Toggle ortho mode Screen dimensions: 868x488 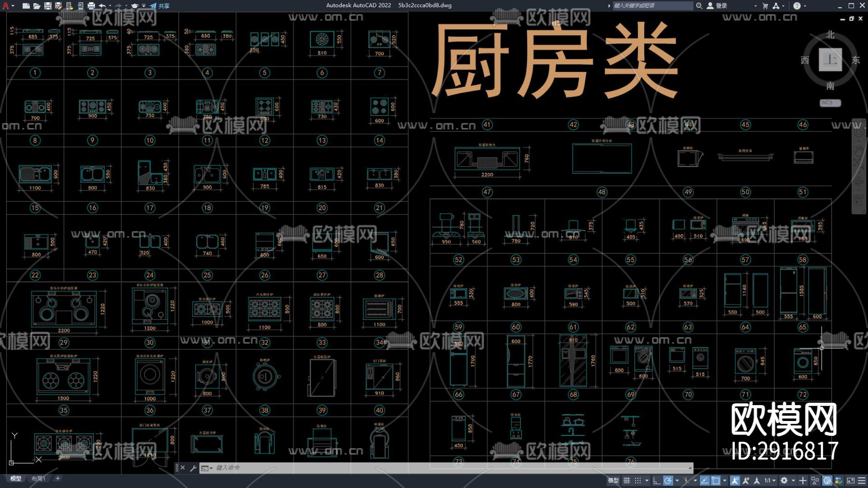[657, 480]
